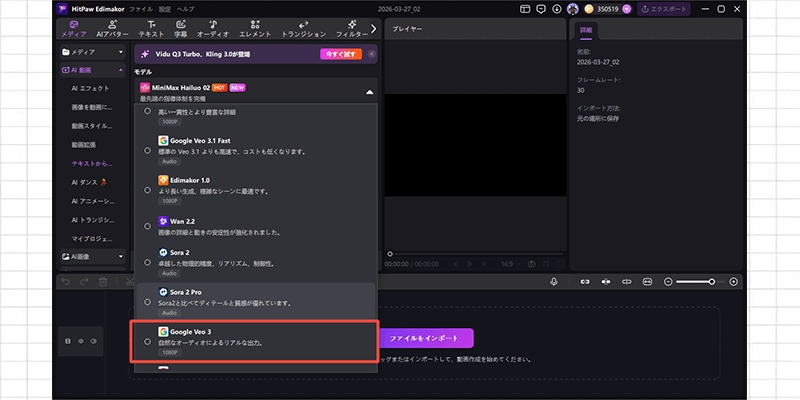This screenshot has height=400, width=800.
Task: Select the Google Veo 3 radio button
Action: [147, 342]
